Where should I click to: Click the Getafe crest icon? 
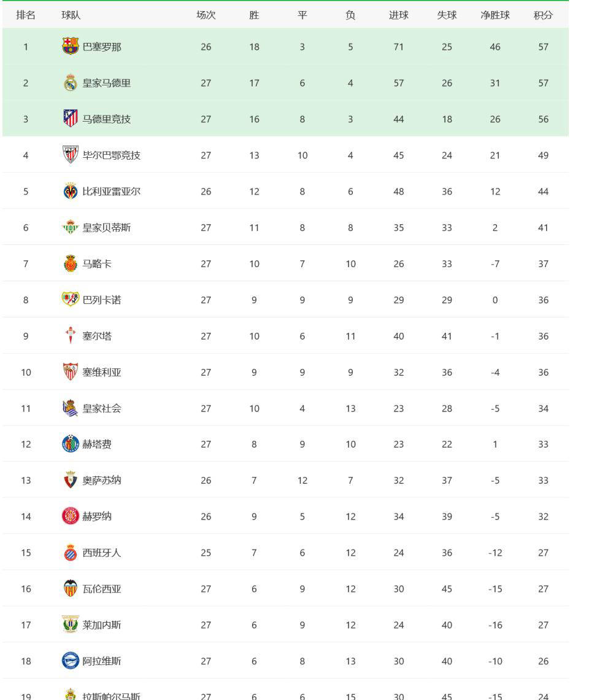(71, 444)
